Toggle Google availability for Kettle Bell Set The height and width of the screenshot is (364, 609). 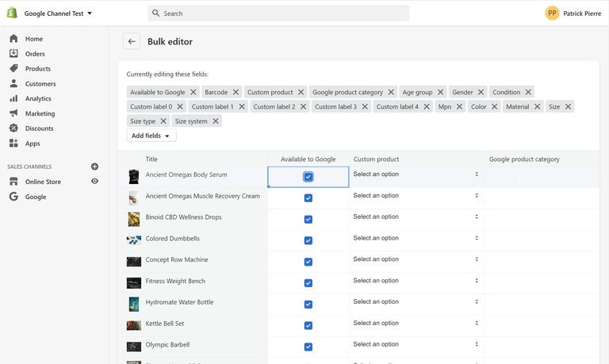coord(308,326)
